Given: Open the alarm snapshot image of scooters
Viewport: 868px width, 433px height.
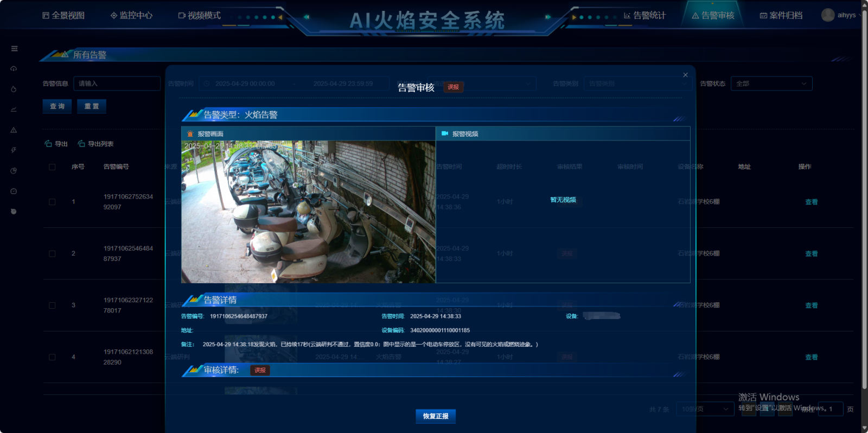Looking at the screenshot, I should click(x=308, y=212).
